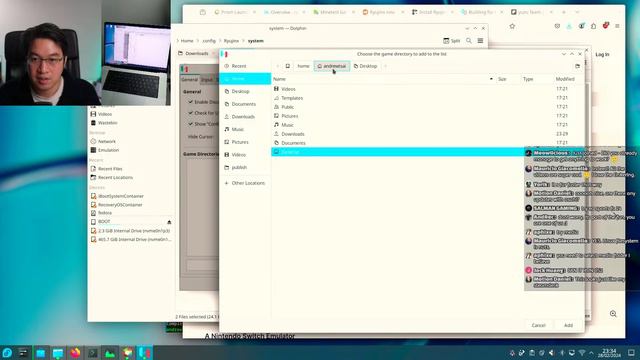
Task: Open Emulation in Dolphin places panel
Action: 108,150
